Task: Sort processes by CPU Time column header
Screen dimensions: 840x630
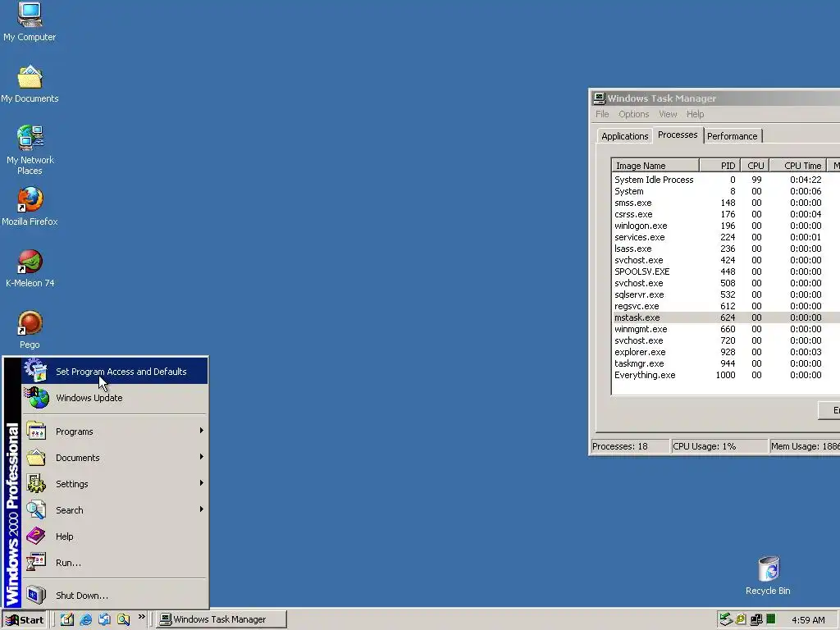Action: click(797, 166)
